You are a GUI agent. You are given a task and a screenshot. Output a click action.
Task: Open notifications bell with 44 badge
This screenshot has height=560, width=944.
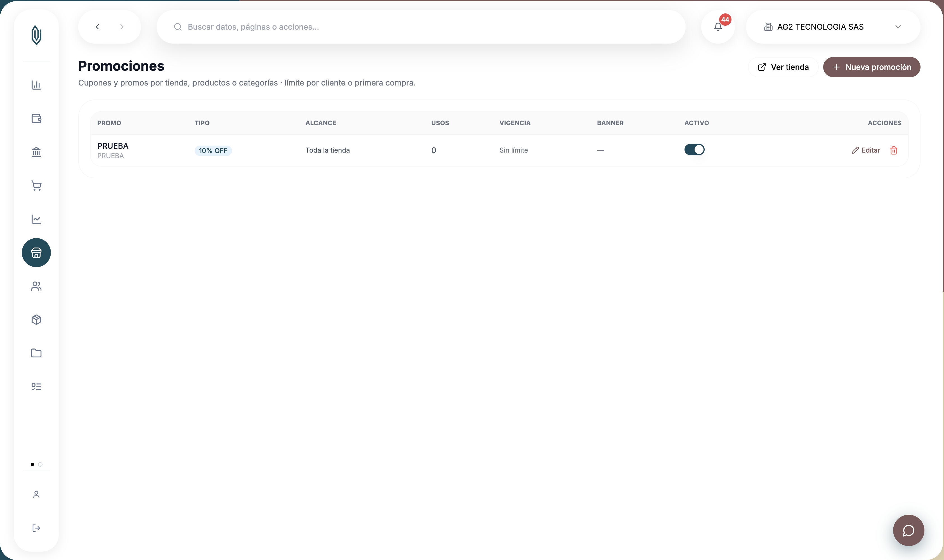(718, 27)
